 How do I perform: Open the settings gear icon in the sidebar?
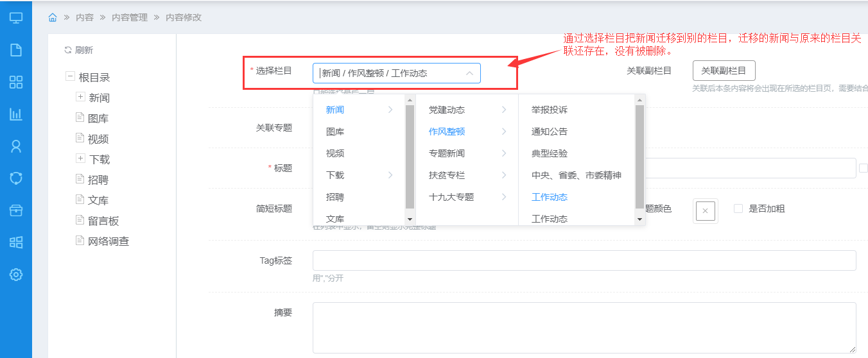point(16,275)
